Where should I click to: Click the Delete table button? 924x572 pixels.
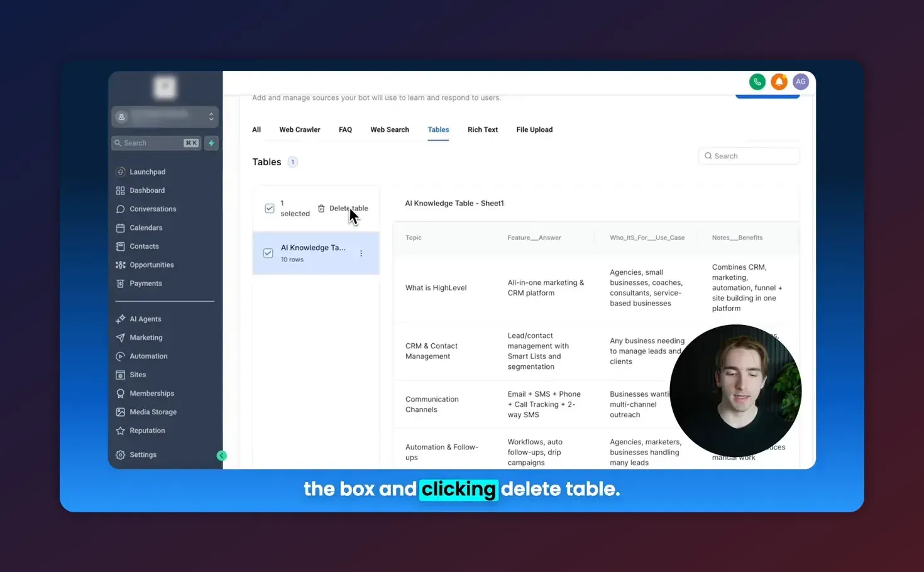pyautogui.click(x=343, y=209)
